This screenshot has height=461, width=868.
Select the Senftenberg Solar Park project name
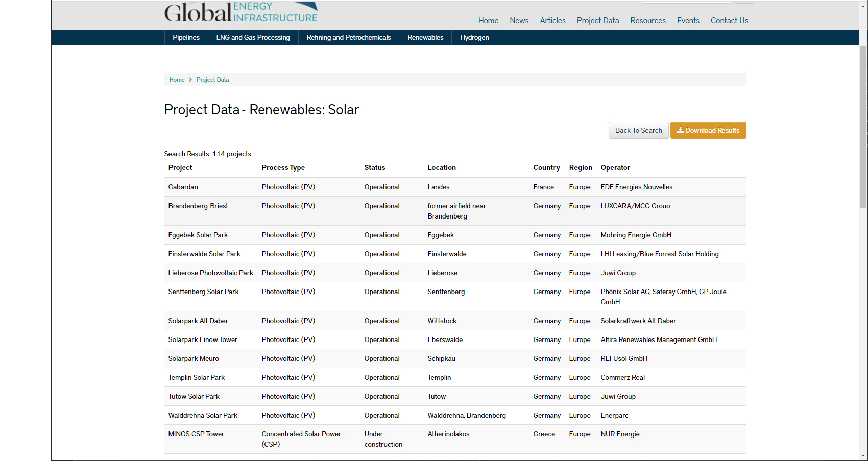204,292
